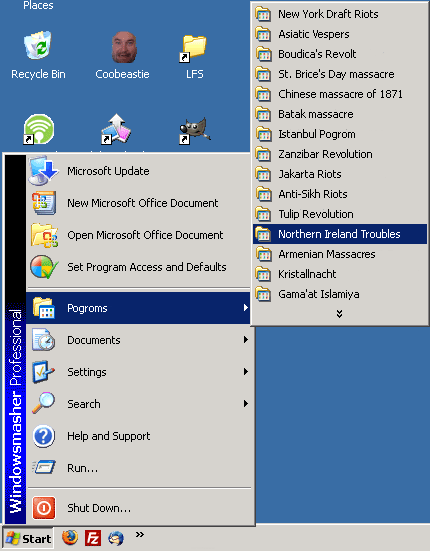
Task: Click the Search magnifying glass icon
Action: click(43, 403)
